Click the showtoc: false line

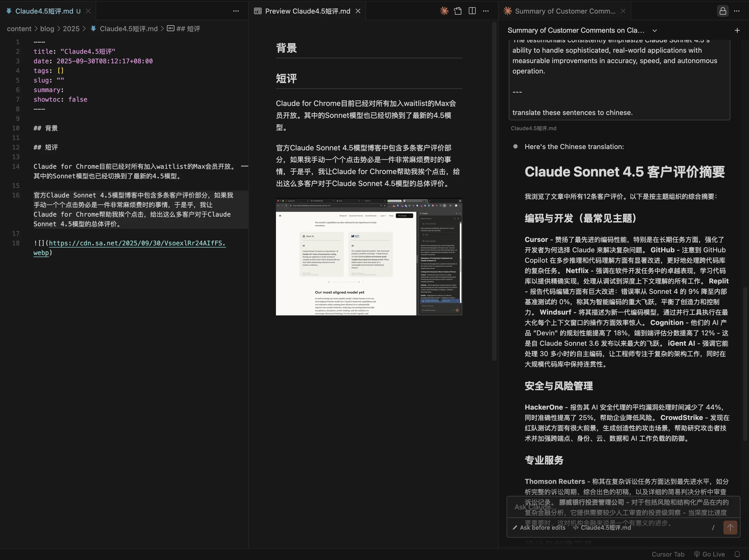(60, 100)
